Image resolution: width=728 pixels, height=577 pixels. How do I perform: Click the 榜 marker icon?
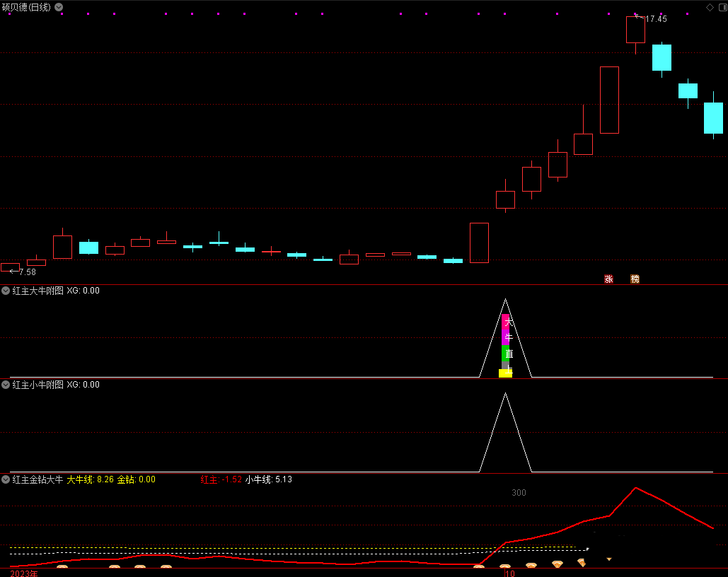(635, 279)
